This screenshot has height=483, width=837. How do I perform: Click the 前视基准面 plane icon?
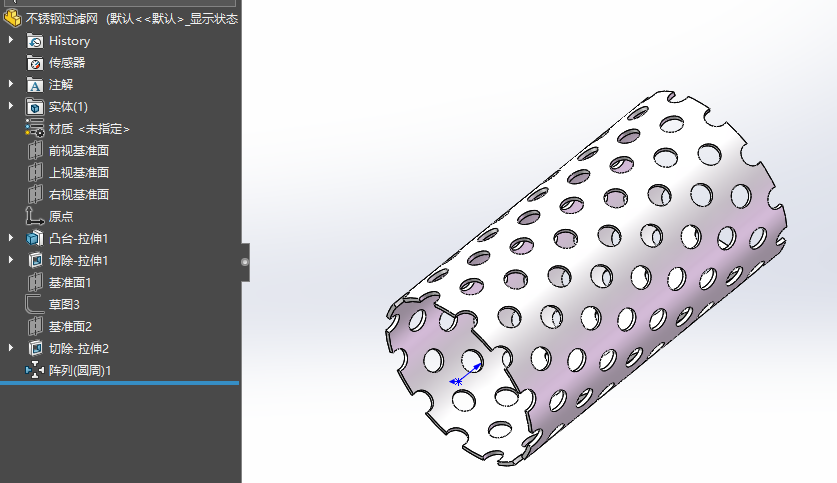tap(35, 151)
